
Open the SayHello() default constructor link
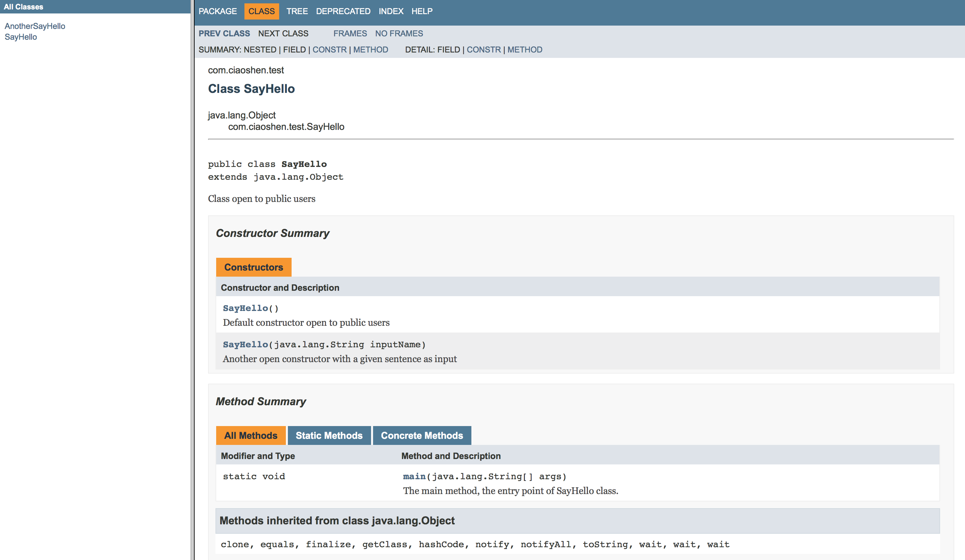point(245,308)
